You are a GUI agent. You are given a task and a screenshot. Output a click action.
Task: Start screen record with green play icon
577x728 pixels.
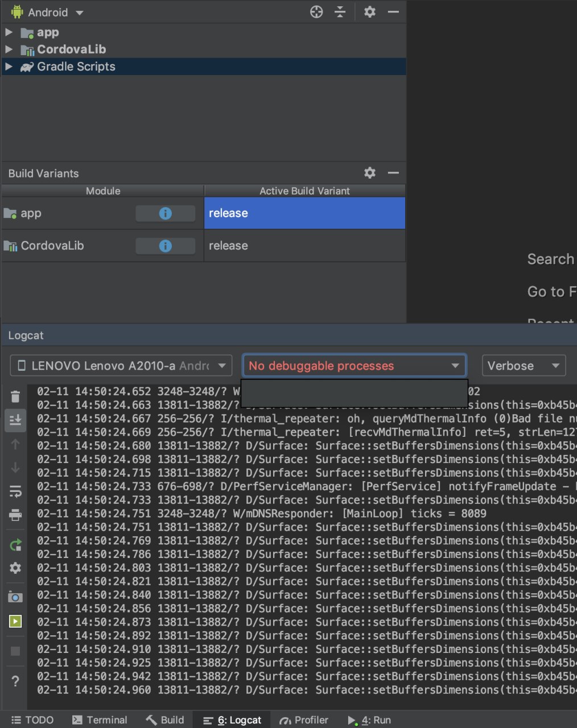point(15,622)
